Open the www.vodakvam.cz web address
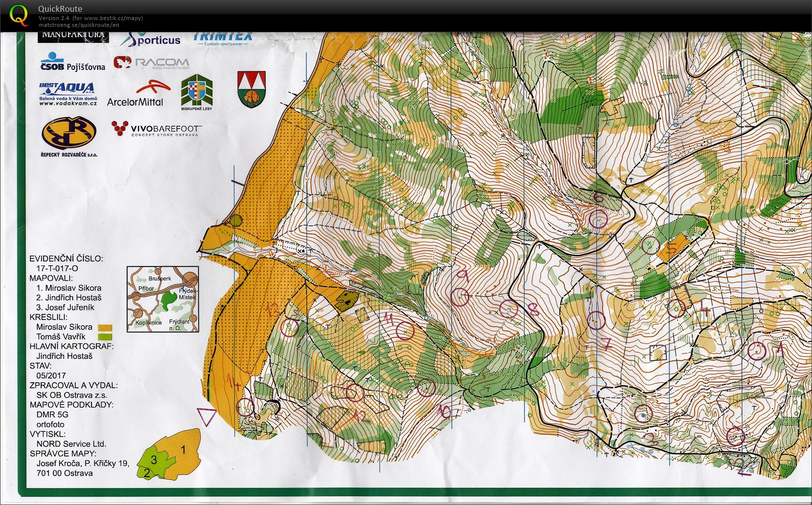The width and height of the screenshot is (812, 505). pos(68,103)
